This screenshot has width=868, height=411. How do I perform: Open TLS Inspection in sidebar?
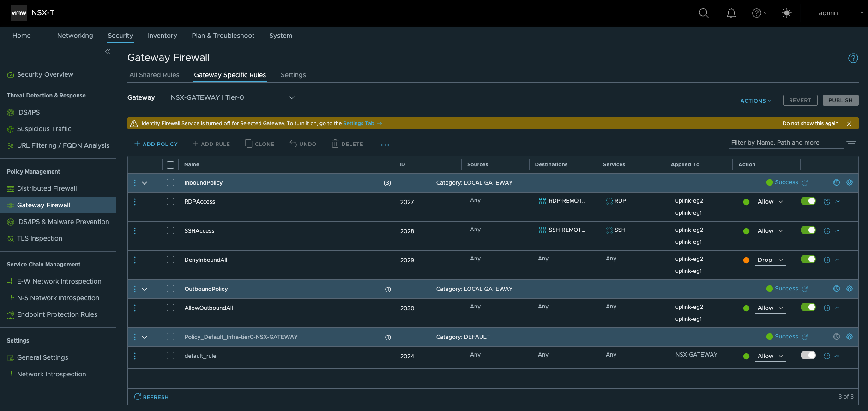(x=40, y=238)
